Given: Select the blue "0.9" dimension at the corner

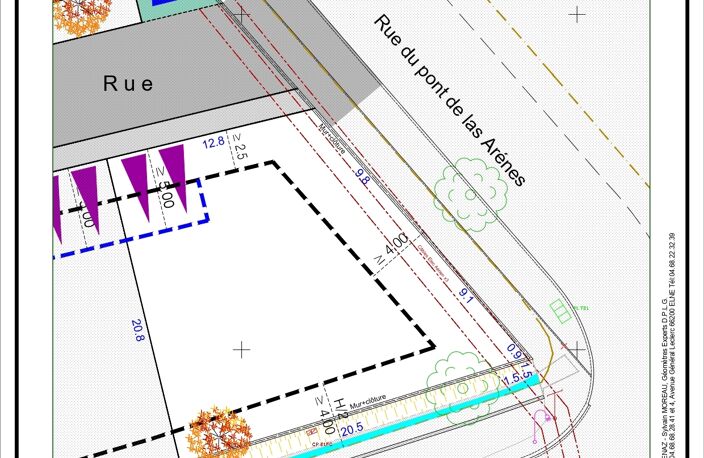Looking at the screenshot, I should pos(514,351).
